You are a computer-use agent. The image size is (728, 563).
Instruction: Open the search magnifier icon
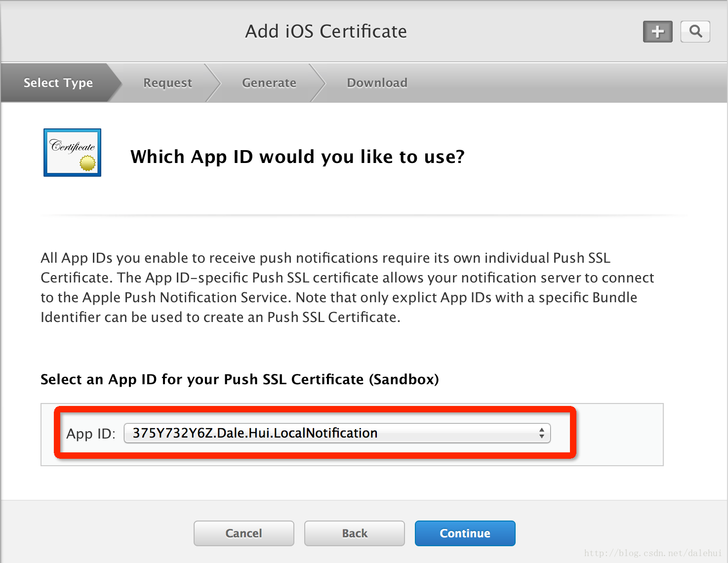click(695, 32)
